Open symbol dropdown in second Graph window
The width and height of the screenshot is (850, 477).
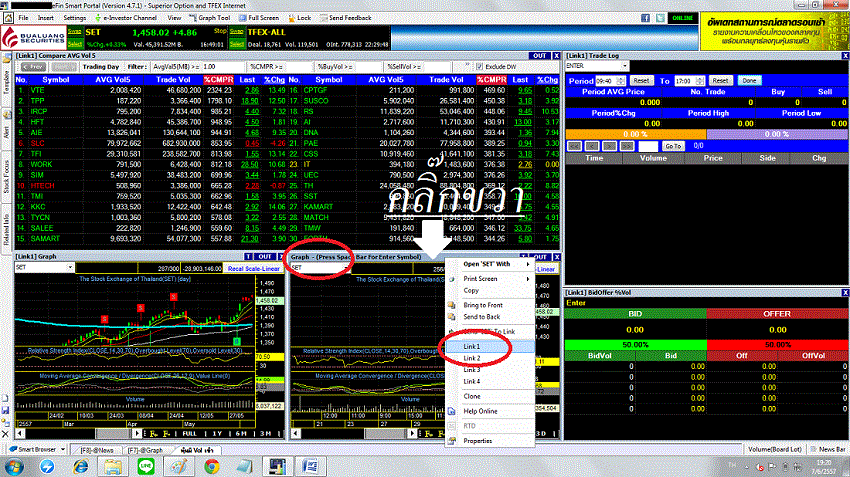(346, 268)
